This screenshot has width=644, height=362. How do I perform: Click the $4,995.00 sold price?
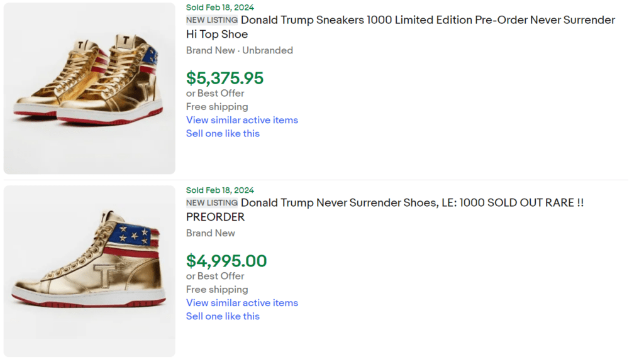click(x=226, y=261)
